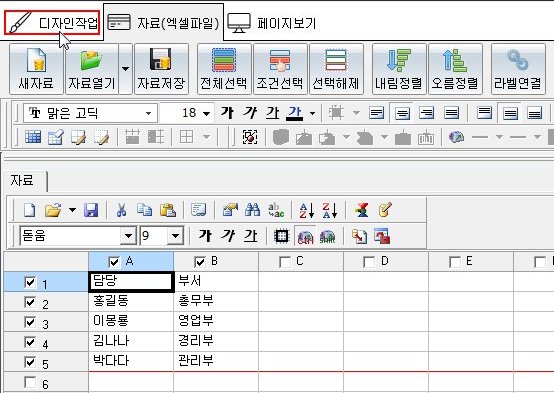This screenshot has height=393, width=554.
Task: Switch to the 디자인작업 tab
Action: coord(52,23)
